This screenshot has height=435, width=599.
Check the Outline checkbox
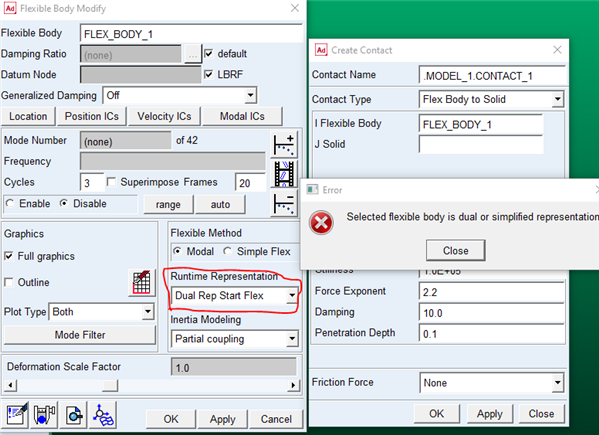[x=8, y=282]
